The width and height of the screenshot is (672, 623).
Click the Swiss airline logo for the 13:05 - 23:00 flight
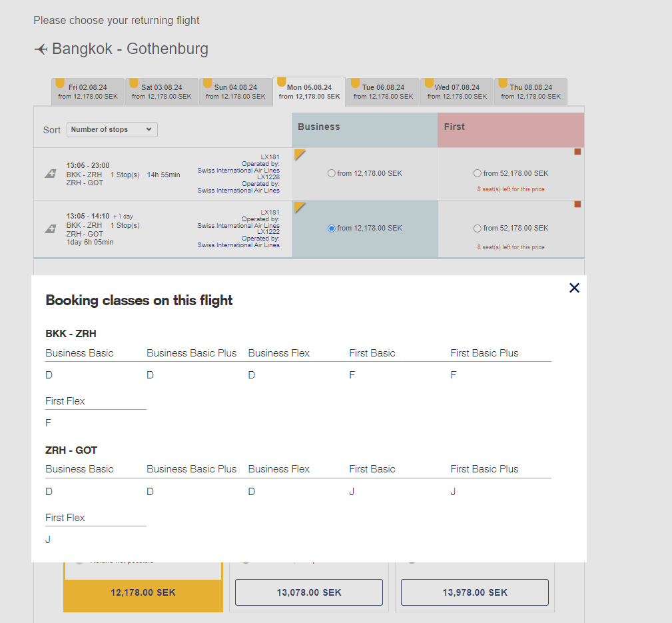50,174
